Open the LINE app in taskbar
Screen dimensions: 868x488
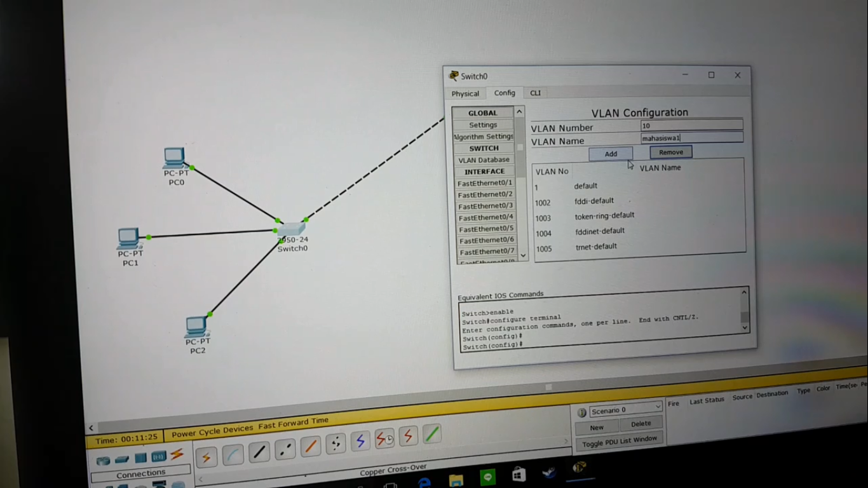(488, 477)
